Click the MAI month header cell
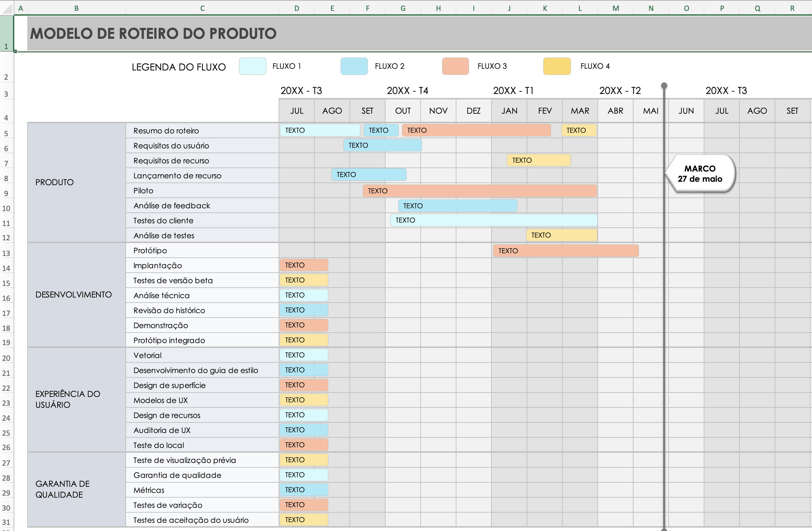The width and height of the screenshot is (812, 531). tap(651, 111)
